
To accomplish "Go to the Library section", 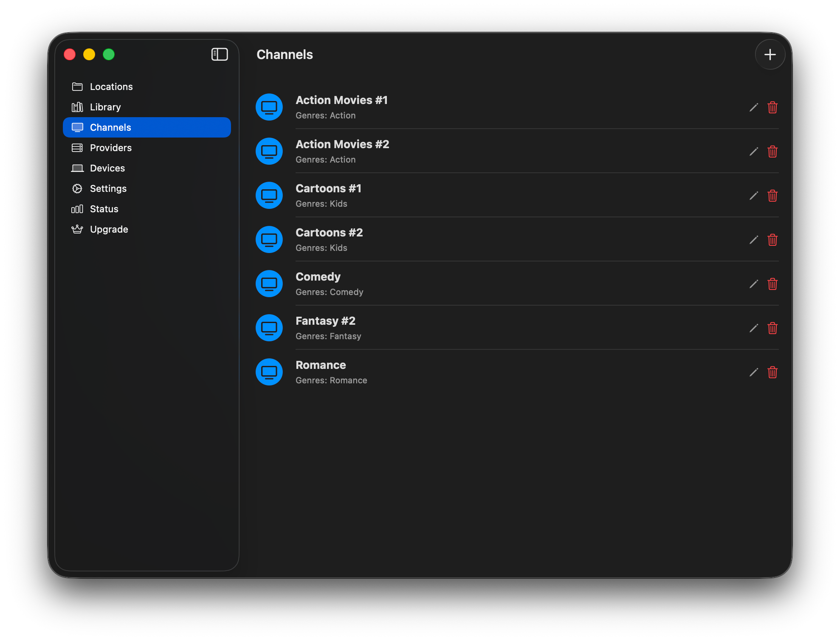I will (x=105, y=107).
